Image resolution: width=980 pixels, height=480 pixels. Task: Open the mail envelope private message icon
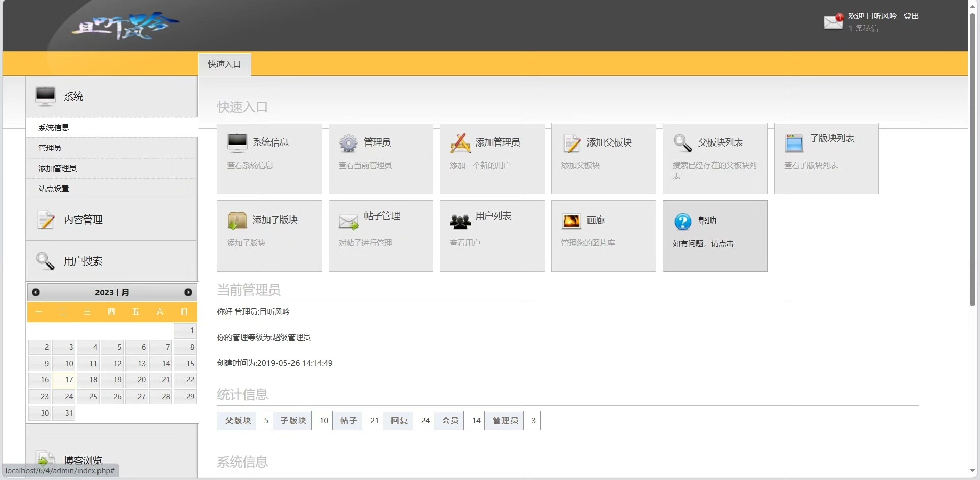click(x=833, y=22)
